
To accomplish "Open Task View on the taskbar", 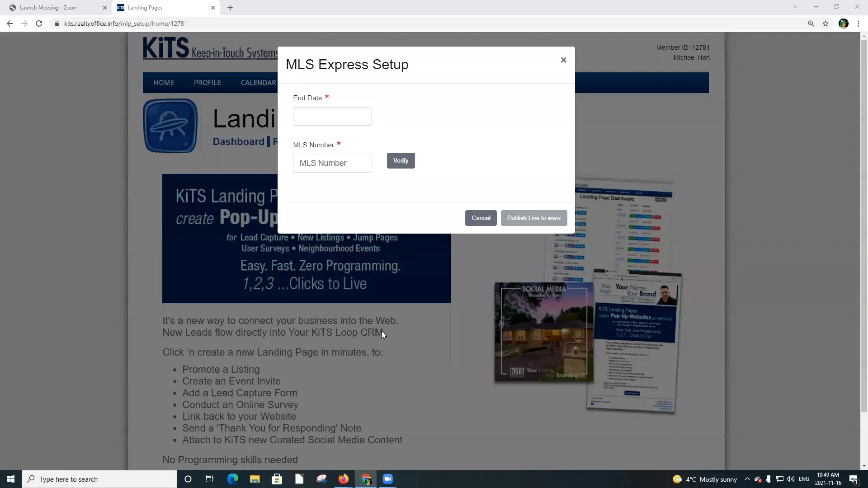I will 210,479.
